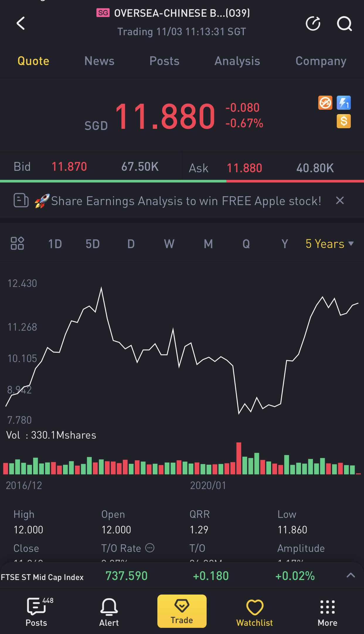Tap the orange restricted-trading badge icon
This screenshot has width=364, height=634.
(325, 103)
